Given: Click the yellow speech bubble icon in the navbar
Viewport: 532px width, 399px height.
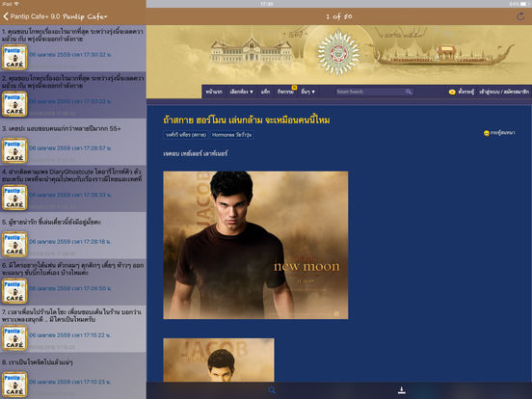Looking at the screenshot, I should (452, 92).
